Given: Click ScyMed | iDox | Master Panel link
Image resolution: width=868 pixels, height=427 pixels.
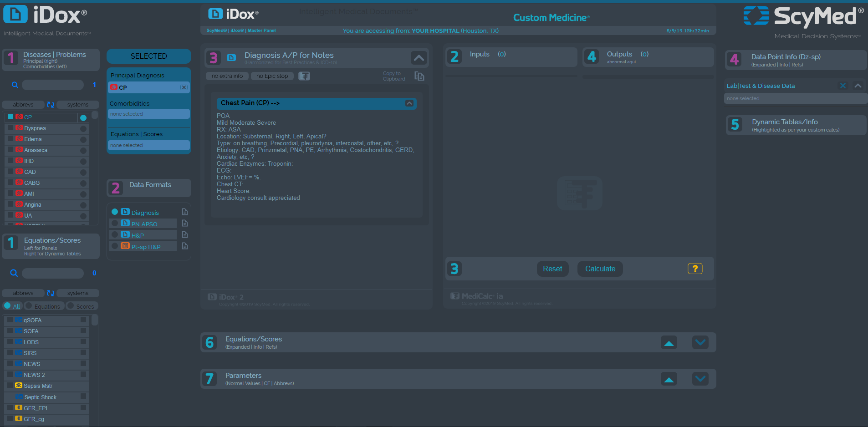Looking at the screenshot, I should pyautogui.click(x=241, y=30).
